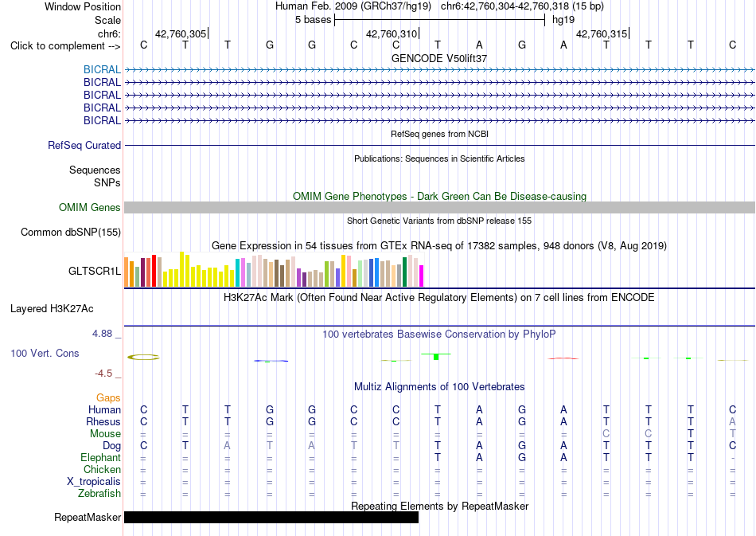Click the blue PhyloP conservation mark
Screen dimensions: 756x536
click(271, 361)
